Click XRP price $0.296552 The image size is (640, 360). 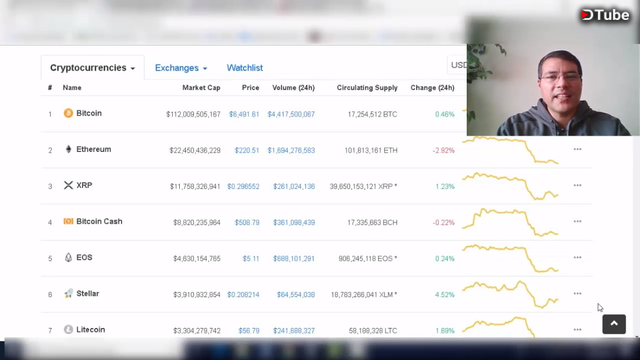point(243,187)
